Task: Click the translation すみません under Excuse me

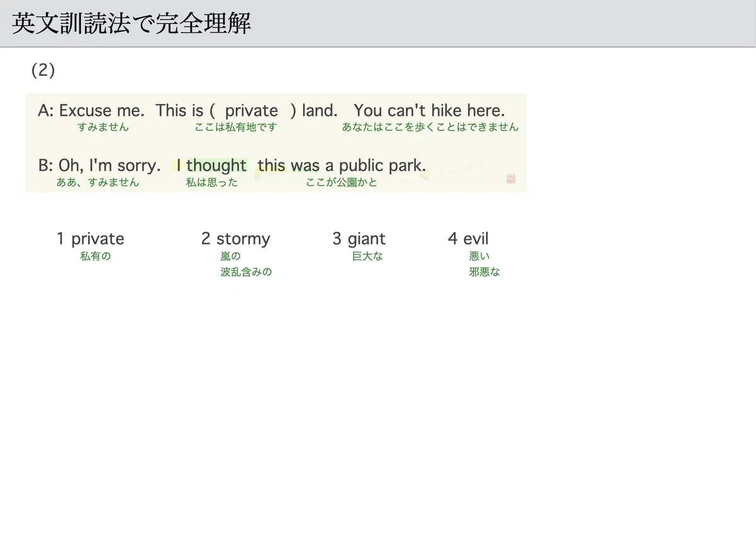Action: tap(103, 127)
